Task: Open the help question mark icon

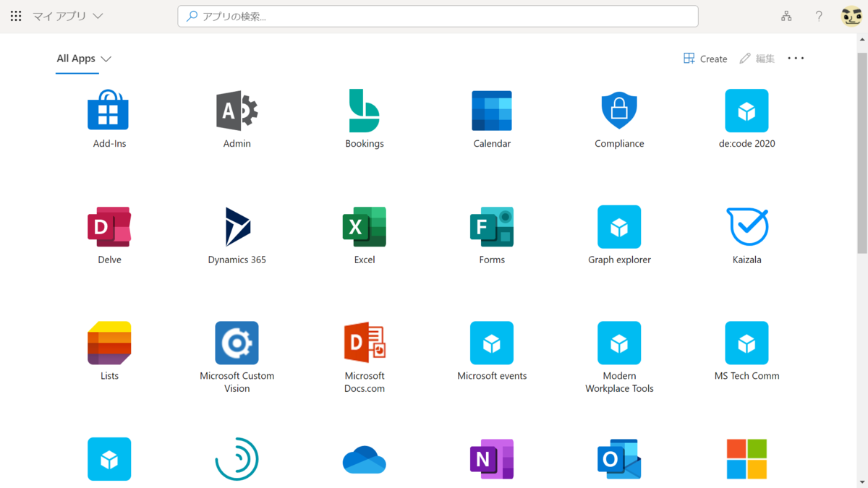Action: [819, 16]
